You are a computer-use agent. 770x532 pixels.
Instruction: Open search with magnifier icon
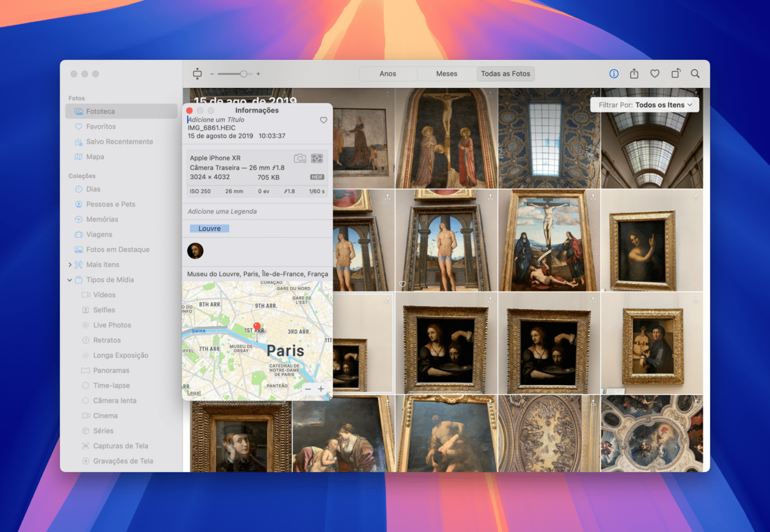695,74
